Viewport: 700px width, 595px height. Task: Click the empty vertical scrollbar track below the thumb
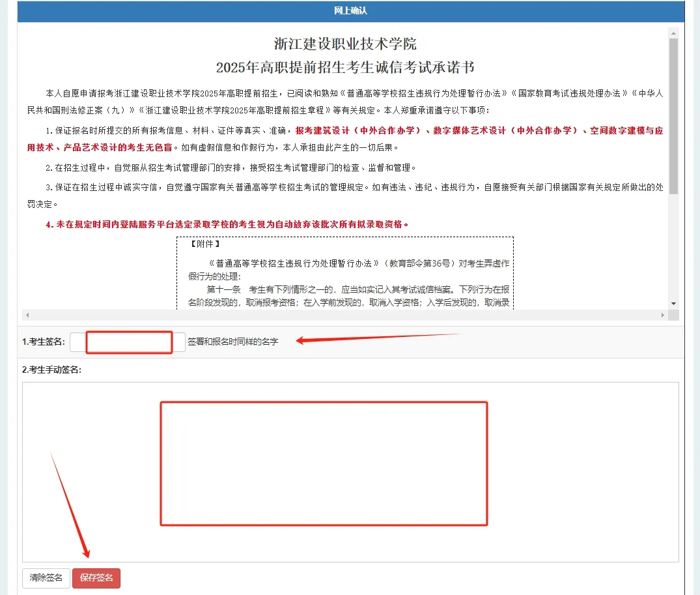(x=673, y=248)
